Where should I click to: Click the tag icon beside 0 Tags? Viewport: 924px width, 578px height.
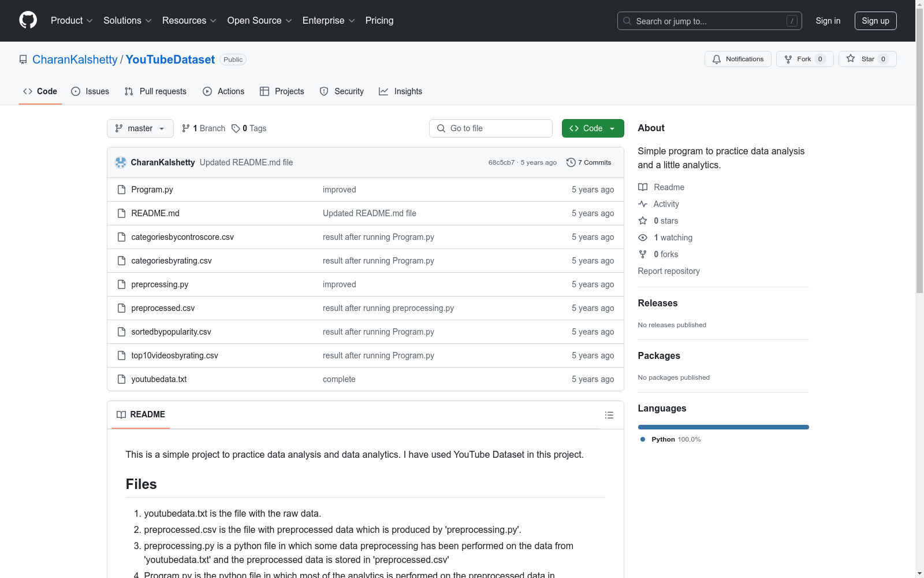[236, 128]
